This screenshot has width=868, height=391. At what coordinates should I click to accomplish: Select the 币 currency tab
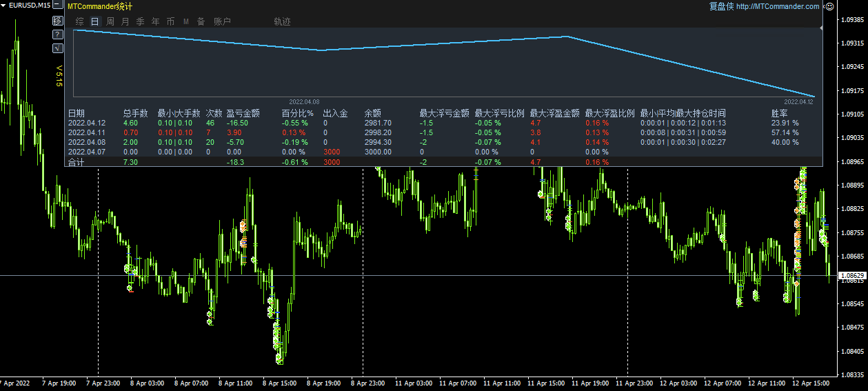(x=170, y=21)
